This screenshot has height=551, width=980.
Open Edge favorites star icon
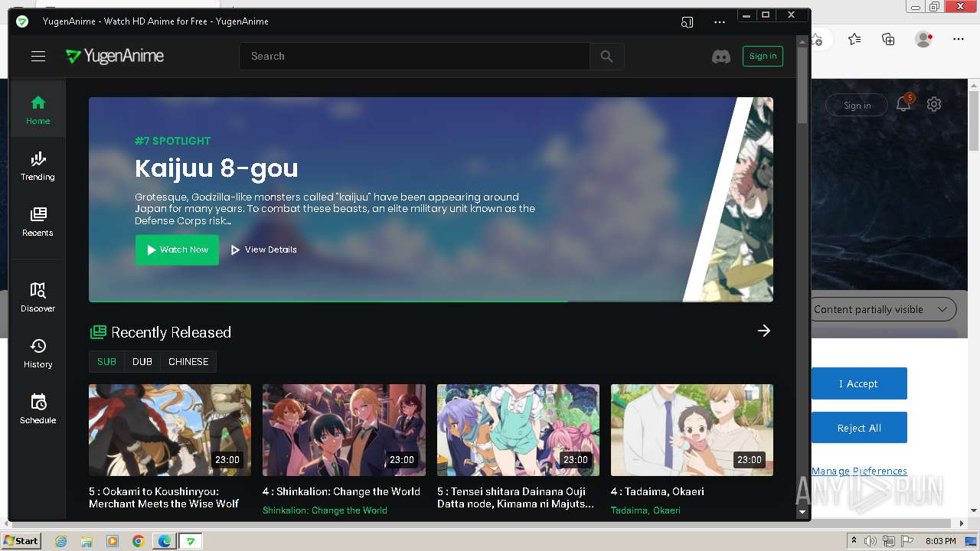click(854, 39)
